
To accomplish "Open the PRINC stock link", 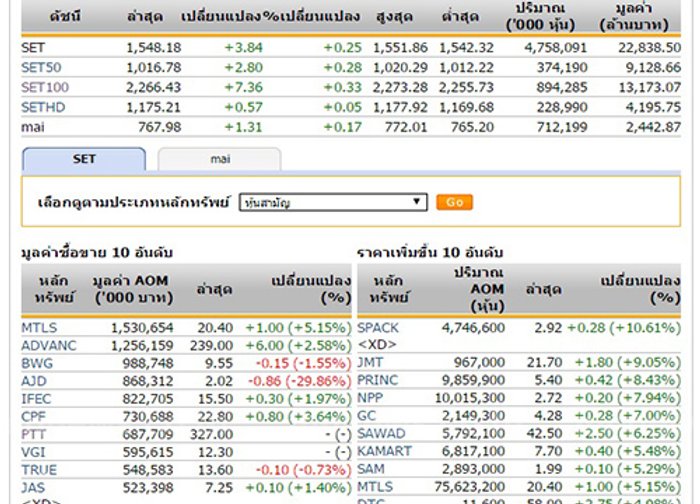I will 377,380.
